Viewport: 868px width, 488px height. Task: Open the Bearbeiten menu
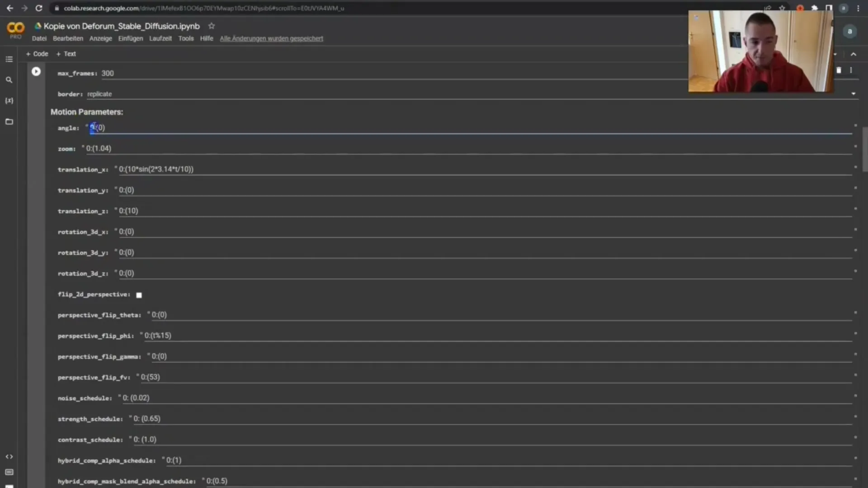click(x=68, y=38)
